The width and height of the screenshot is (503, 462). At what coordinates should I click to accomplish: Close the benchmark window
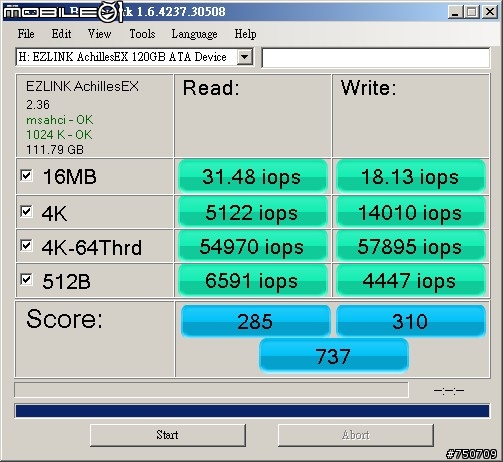[490, 12]
